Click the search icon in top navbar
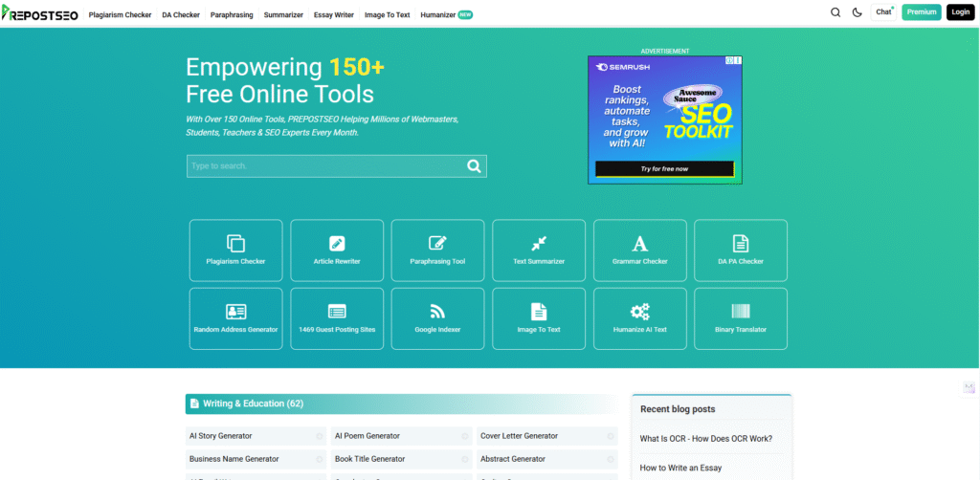Image resolution: width=980 pixels, height=480 pixels. [835, 12]
